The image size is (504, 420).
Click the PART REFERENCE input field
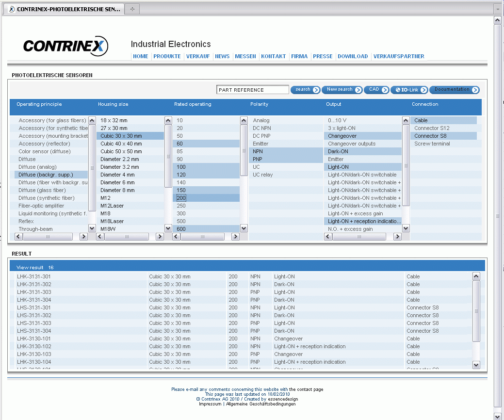point(252,90)
